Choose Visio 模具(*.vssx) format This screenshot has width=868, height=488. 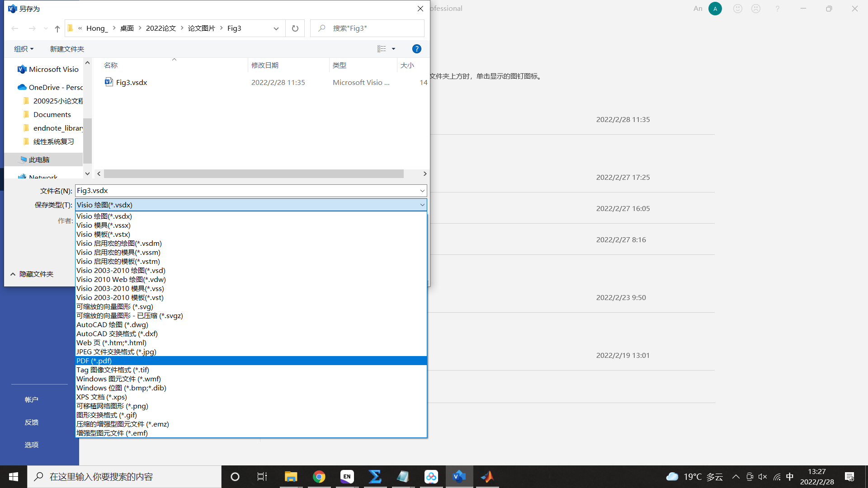click(x=251, y=225)
